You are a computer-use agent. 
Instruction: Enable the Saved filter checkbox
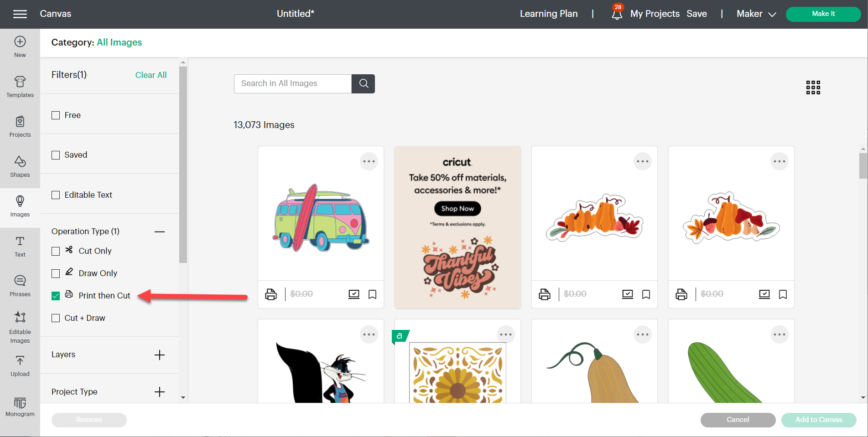pos(56,155)
